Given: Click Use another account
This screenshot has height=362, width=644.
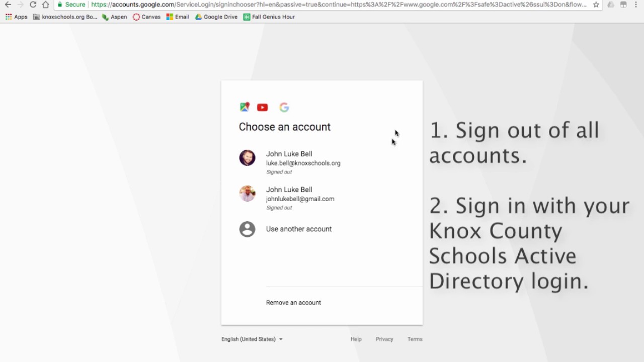Looking at the screenshot, I should point(299,229).
